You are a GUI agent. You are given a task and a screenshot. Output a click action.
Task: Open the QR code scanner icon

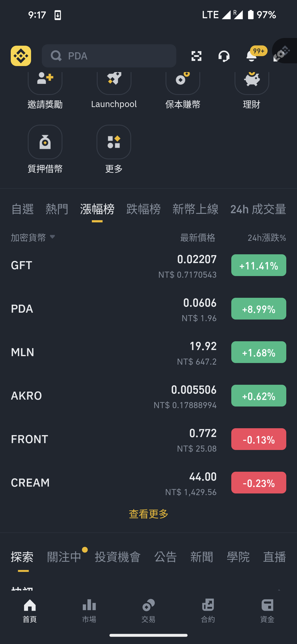tap(196, 56)
